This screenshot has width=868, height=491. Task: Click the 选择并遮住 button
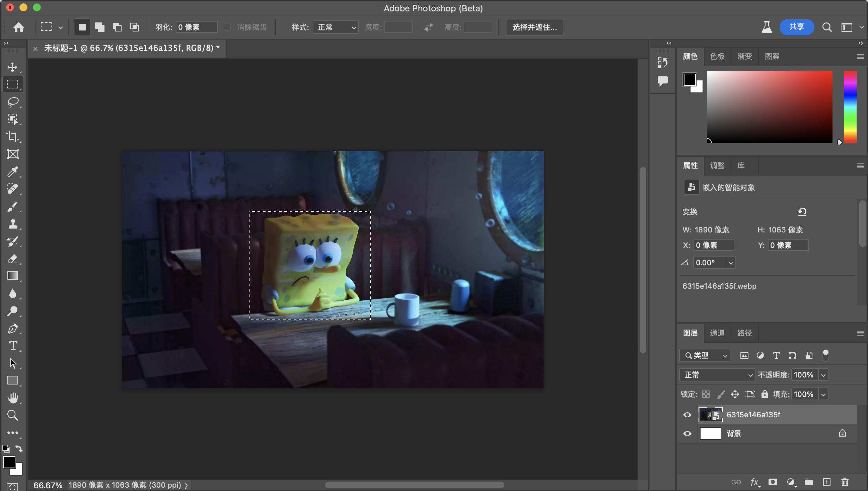tap(534, 27)
